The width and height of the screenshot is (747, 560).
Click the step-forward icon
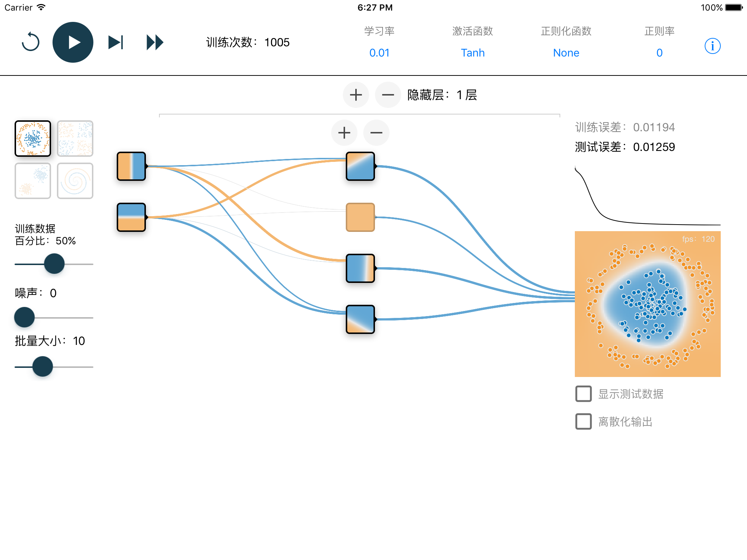coord(116,42)
